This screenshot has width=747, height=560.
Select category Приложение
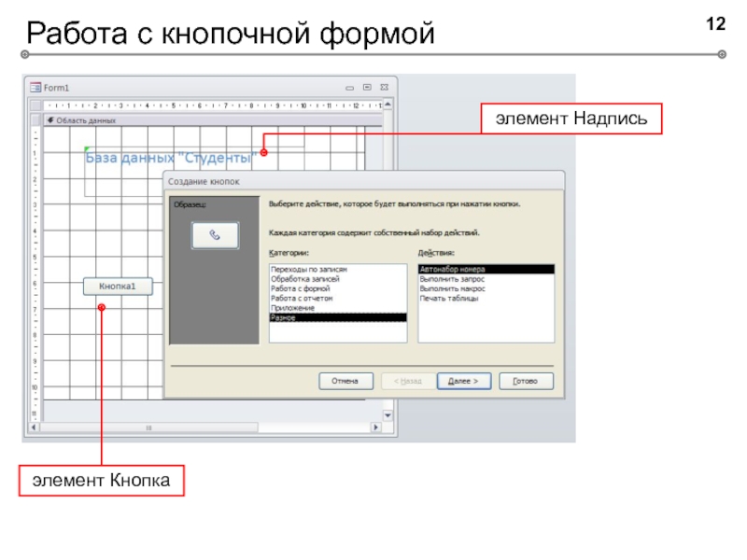[338, 308]
